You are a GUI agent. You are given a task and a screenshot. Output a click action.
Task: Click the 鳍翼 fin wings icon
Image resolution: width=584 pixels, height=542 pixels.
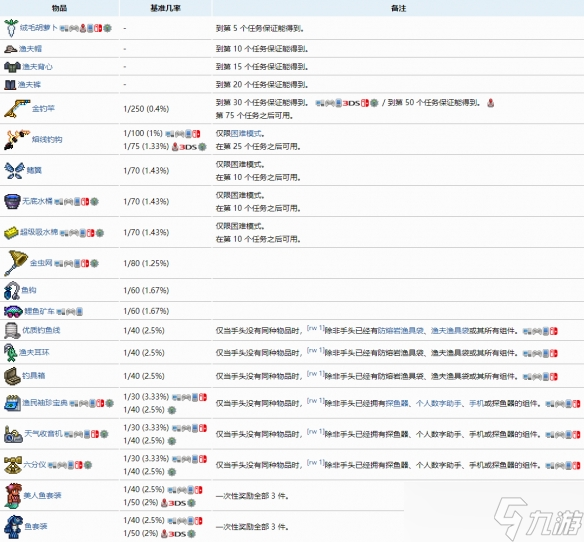pos(14,171)
